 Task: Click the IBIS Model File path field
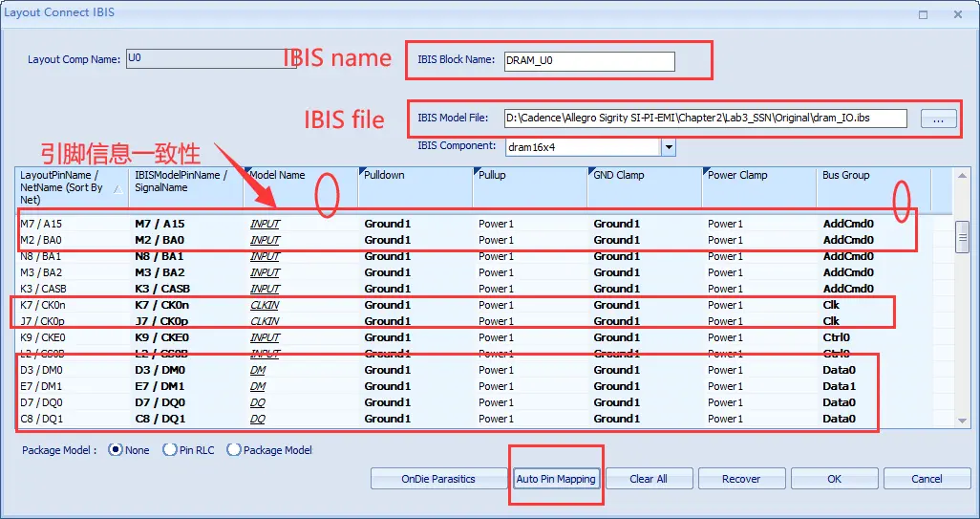[706, 118]
